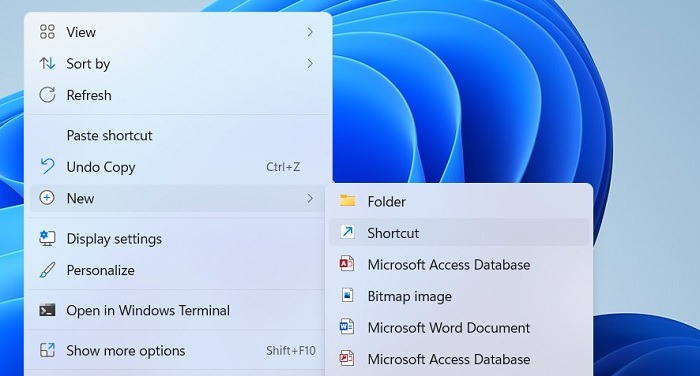
Task: Click the Undo Copy curved arrow icon
Action: pos(47,167)
